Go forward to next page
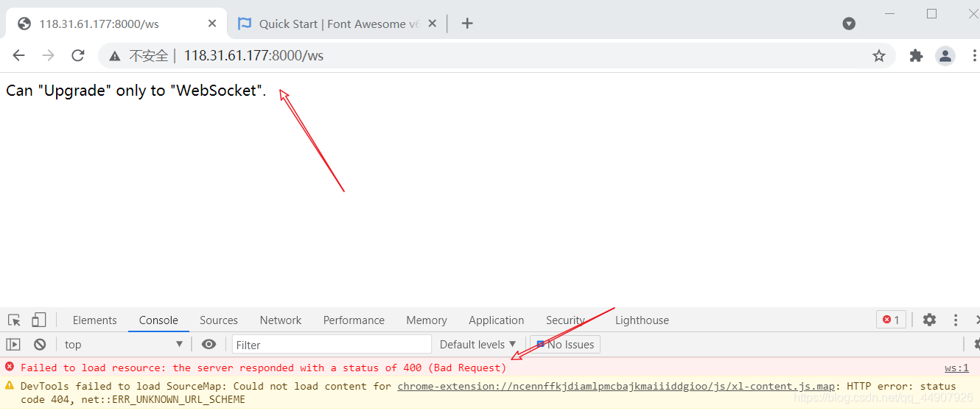This screenshot has height=411, width=980. click(49, 55)
